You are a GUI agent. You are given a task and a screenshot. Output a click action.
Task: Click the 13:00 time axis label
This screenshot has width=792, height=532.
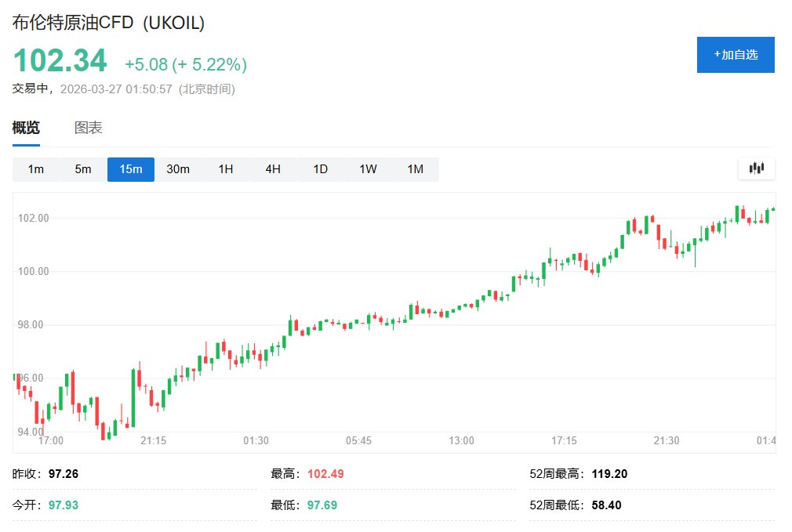coord(461,441)
